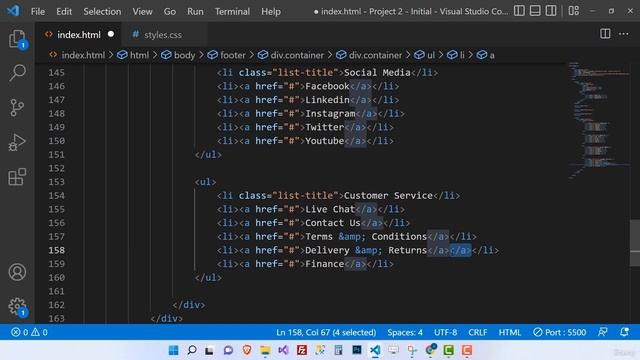Screen dimensions: 640x360
Task: Open the CRLF end-of-line selector
Action: coord(478,332)
